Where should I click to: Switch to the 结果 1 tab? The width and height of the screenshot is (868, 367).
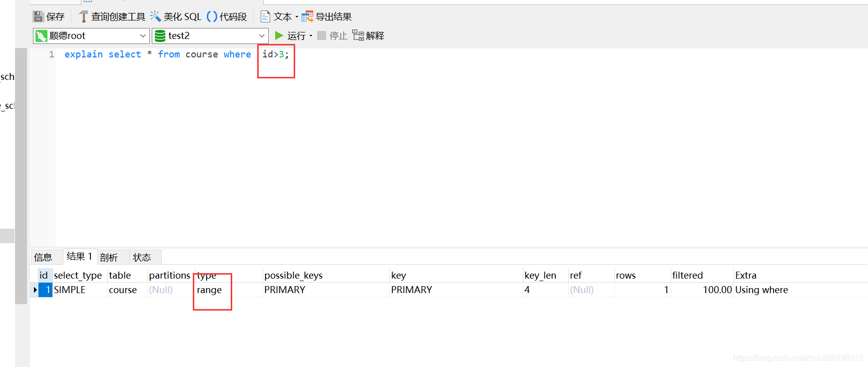(79, 256)
